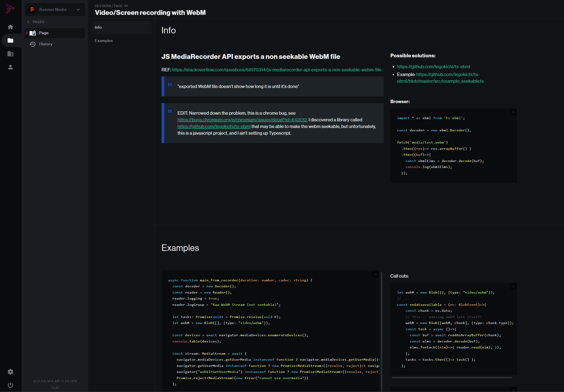
Task: Open the organization building icon
Action: (10, 54)
